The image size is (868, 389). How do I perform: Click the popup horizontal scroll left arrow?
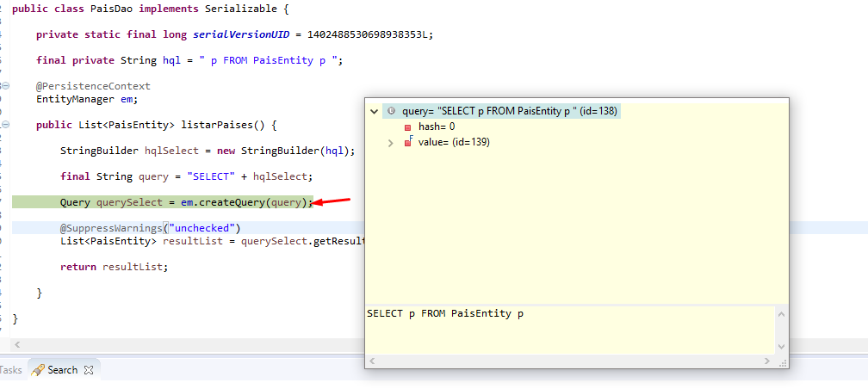coord(373,361)
